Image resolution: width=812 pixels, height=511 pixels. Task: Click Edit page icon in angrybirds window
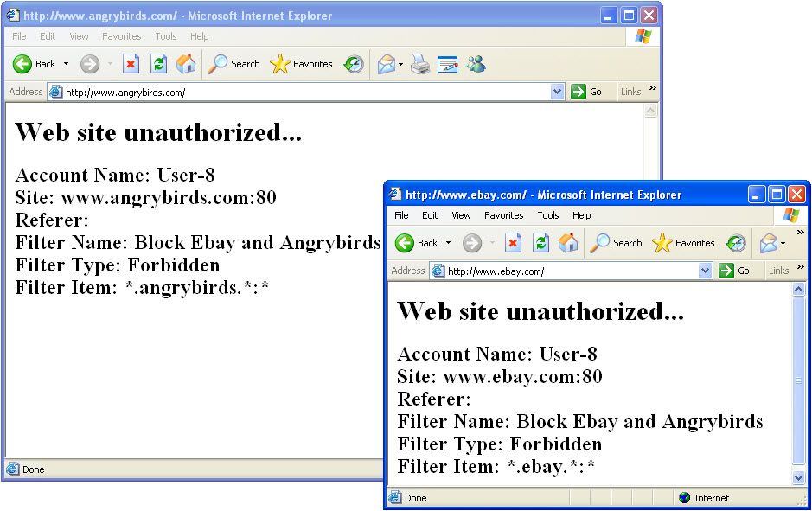click(447, 64)
